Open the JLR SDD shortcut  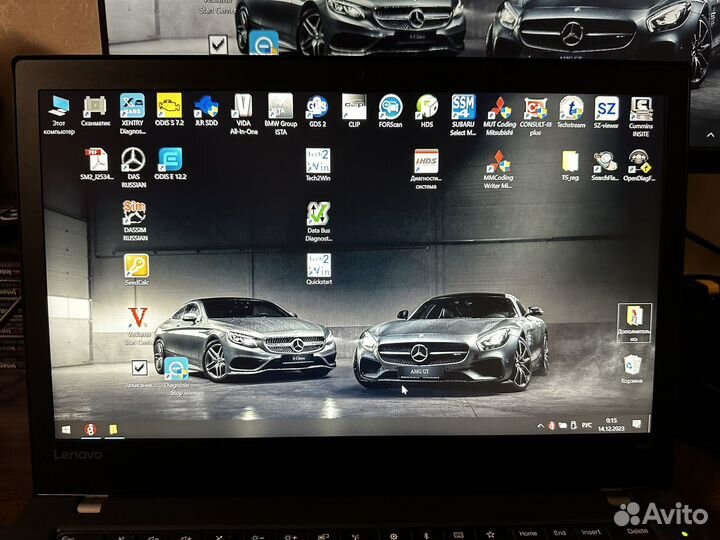coord(206,110)
